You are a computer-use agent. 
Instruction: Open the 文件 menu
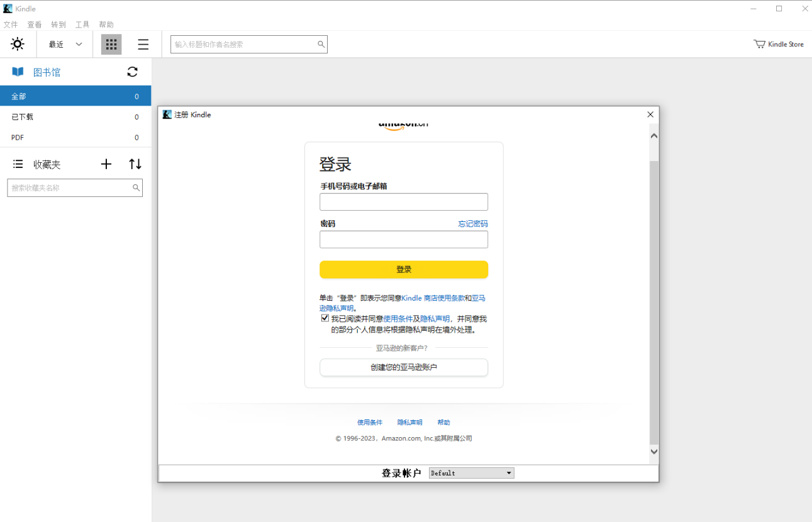(11, 25)
